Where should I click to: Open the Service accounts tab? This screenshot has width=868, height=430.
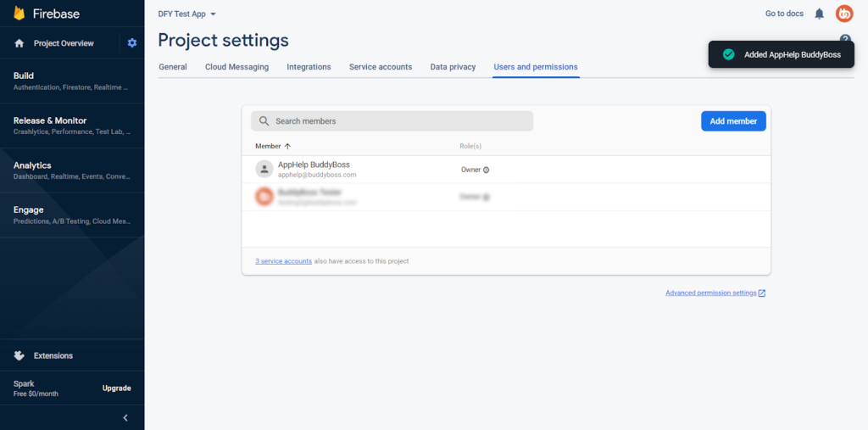[381, 67]
